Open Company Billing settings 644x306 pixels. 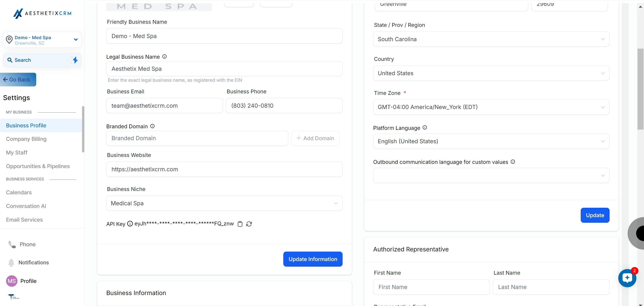pyautogui.click(x=26, y=139)
